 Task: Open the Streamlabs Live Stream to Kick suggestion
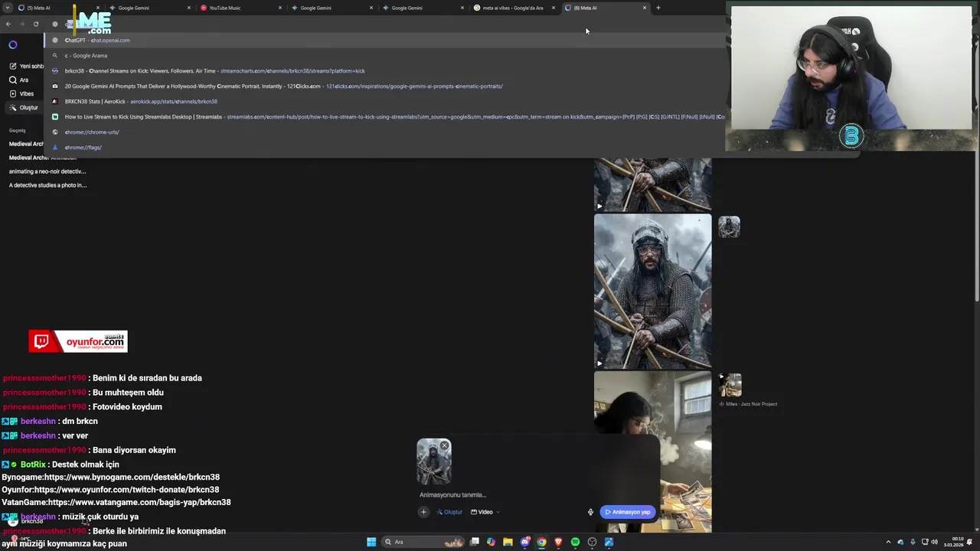(x=384, y=116)
